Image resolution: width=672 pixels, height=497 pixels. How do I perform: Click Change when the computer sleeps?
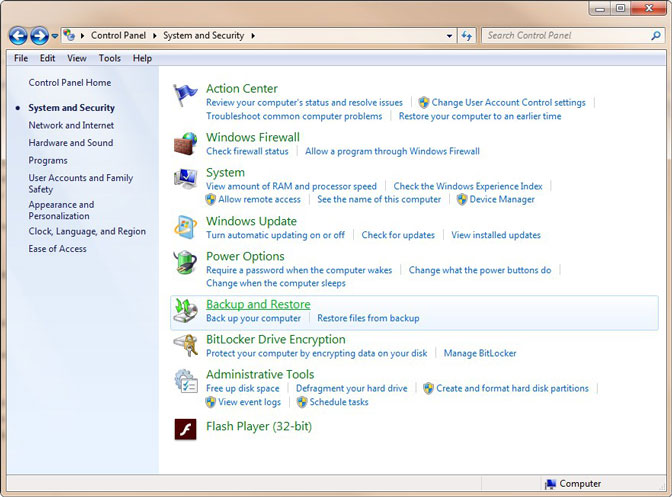pyautogui.click(x=276, y=283)
